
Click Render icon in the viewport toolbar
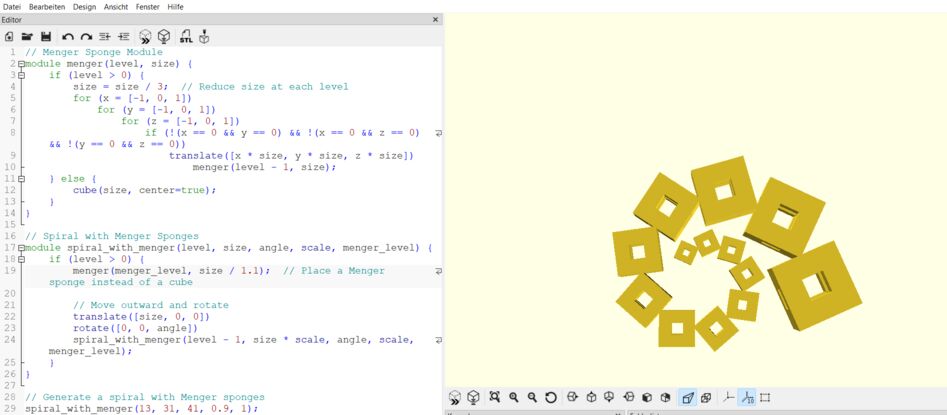474,397
